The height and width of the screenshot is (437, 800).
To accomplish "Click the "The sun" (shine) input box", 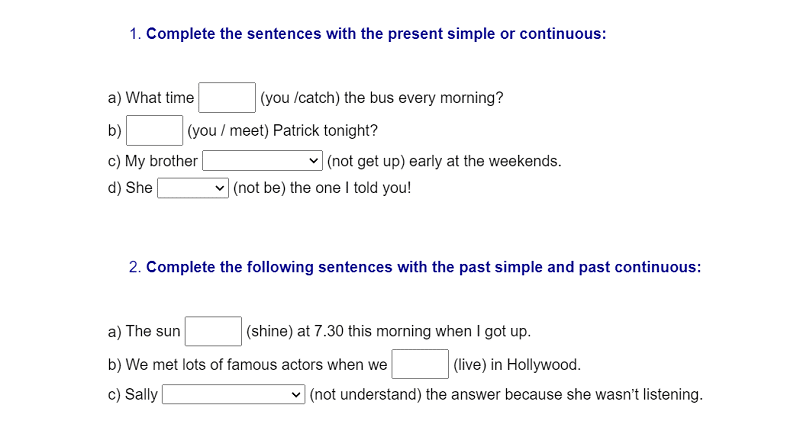I will (213, 331).
